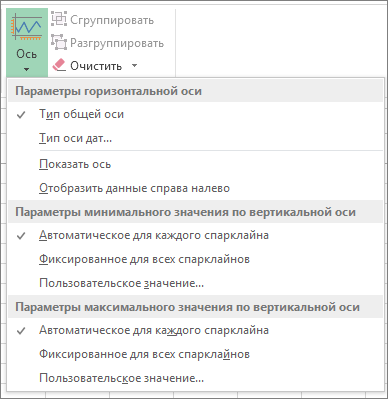This screenshot has height=399, width=388.
Task: Open minimum Пользовательское значение... dialog
Action: click(x=195, y=283)
